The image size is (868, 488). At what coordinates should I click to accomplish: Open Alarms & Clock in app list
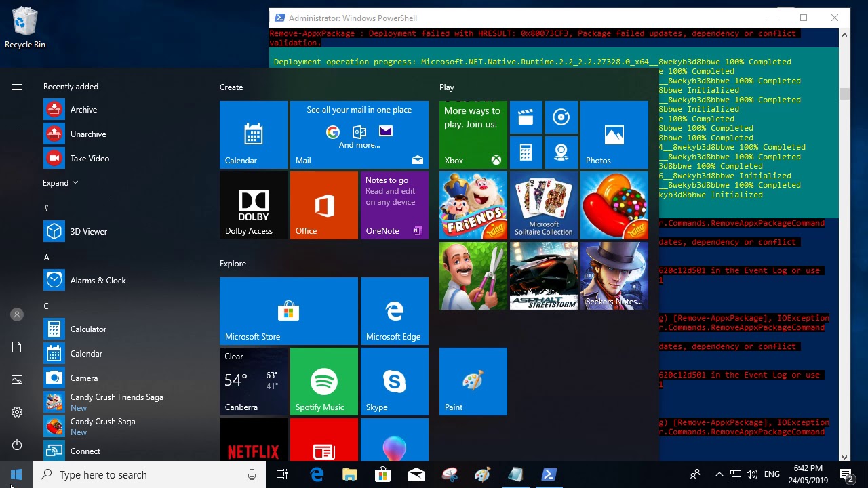pos(125,281)
